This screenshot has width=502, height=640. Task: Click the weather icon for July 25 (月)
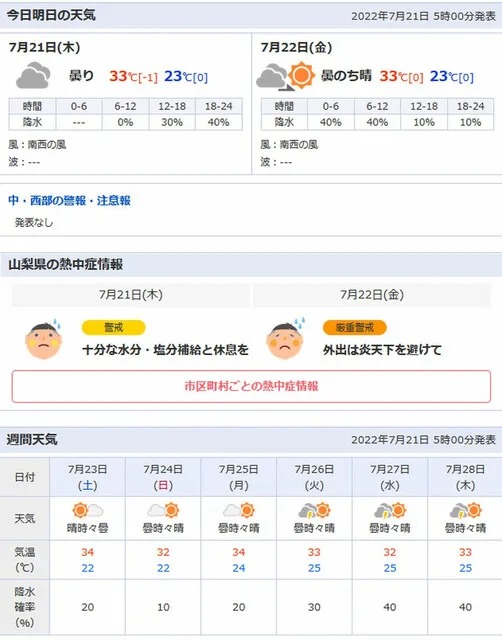point(239,510)
